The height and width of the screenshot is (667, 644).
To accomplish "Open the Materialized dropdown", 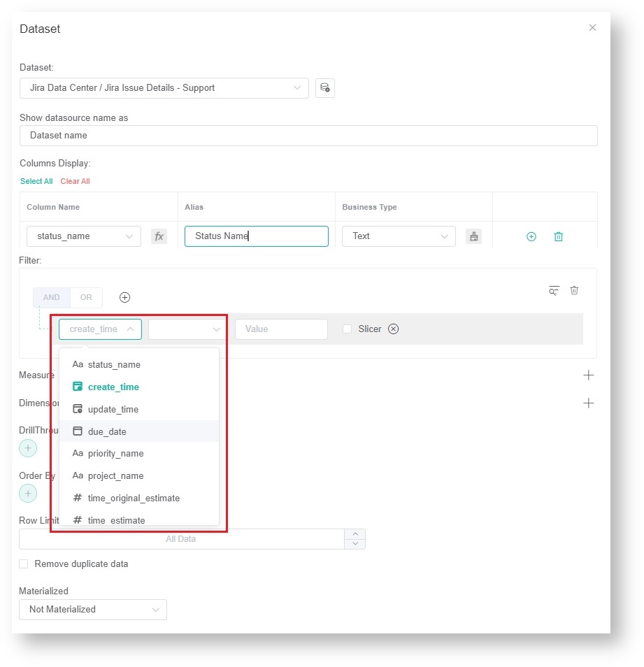I will tap(93, 610).
